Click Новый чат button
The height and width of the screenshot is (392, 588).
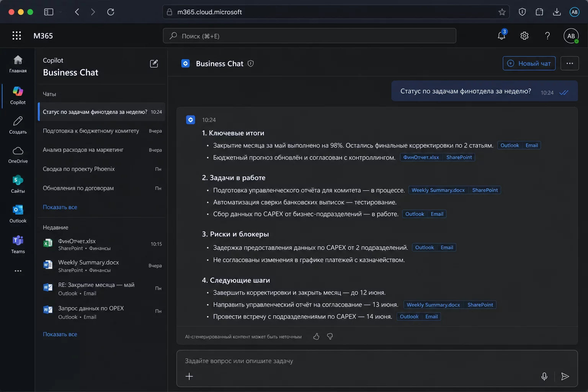coord(529,64)
